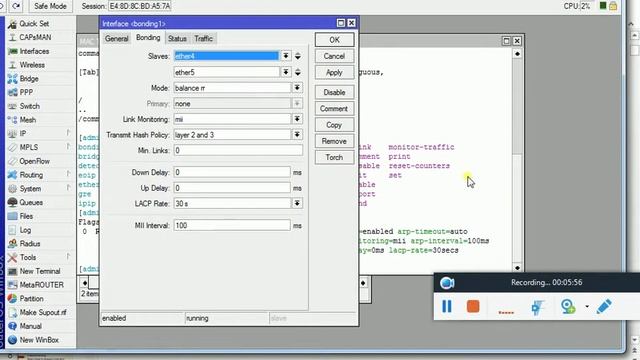Click terminal window scrollbar down arrow
This screenshot has width=640, height=360.
517,268
